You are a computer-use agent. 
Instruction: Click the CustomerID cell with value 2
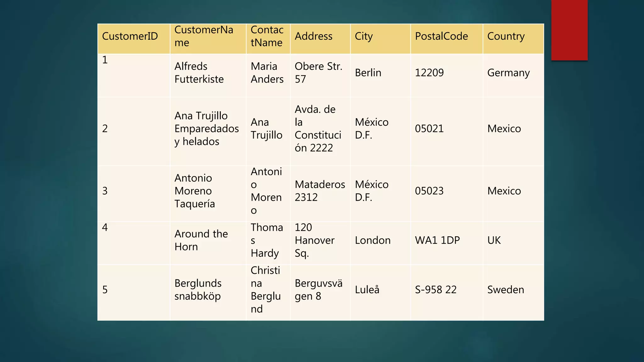click(134, 131)
